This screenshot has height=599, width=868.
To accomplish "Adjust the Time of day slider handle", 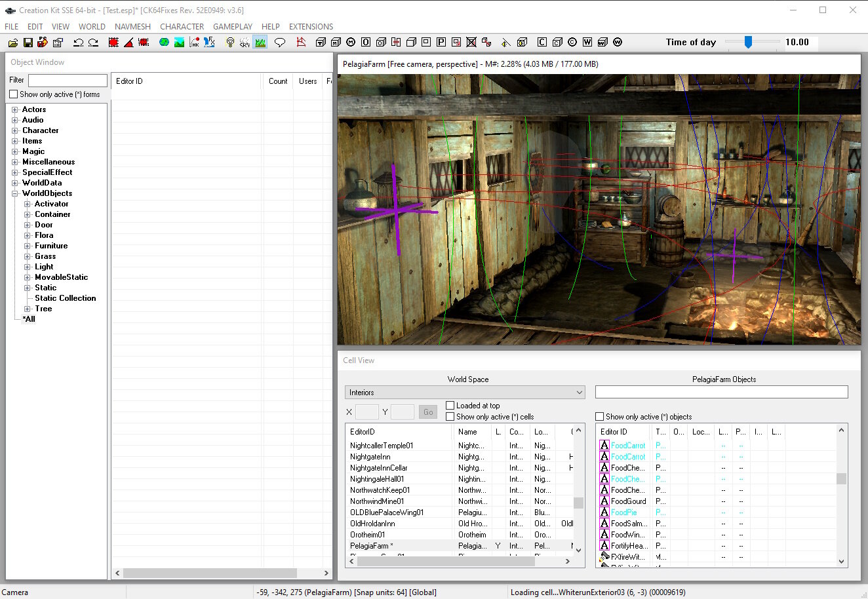I will point(748,43).
